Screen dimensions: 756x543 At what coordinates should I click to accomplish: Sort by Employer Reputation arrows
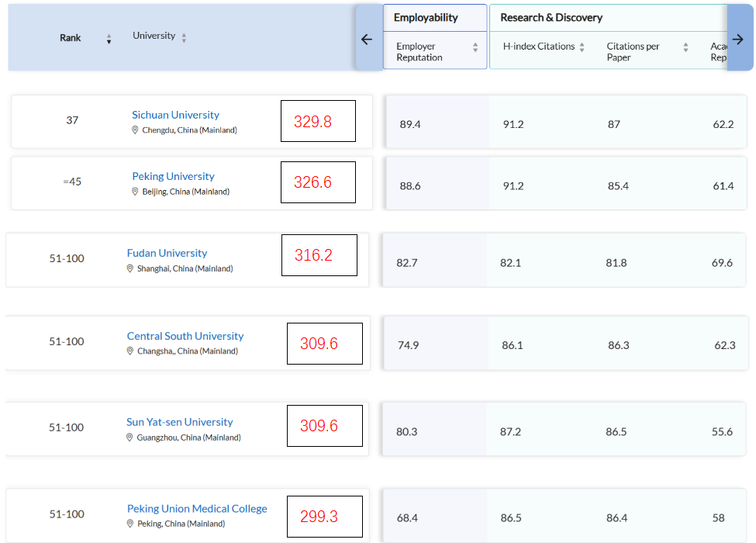[475, 48]
